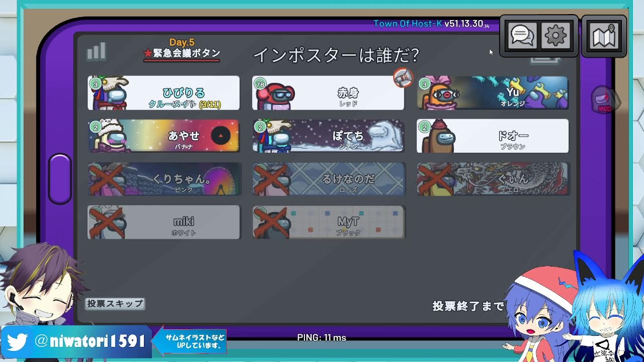Click the インポスターは誰だ? title text
The width and height of the screenshot is (644, 362).
336,55
